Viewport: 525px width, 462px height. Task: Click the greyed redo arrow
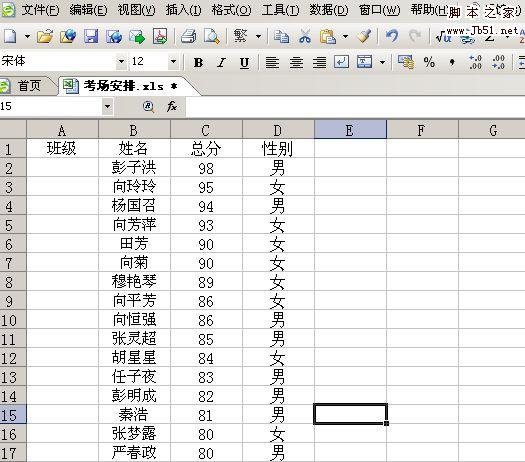[415, 35]
